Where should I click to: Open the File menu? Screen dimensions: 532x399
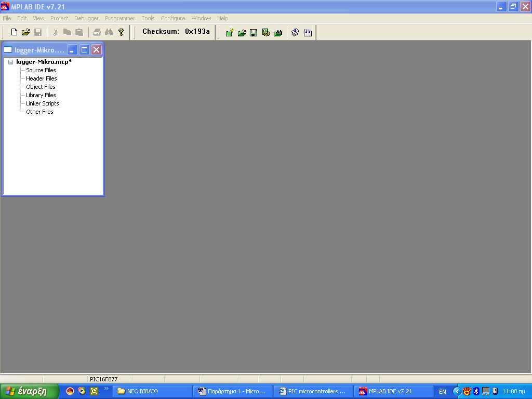coord(7,18)
